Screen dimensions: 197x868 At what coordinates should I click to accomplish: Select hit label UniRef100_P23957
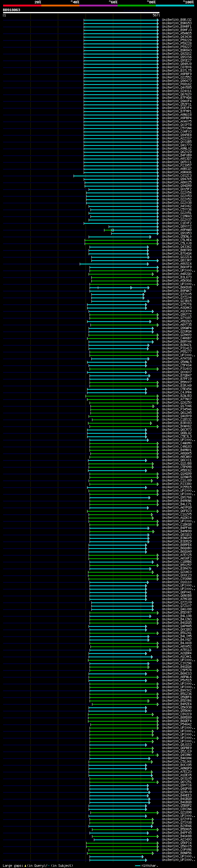tap(177, 165)
